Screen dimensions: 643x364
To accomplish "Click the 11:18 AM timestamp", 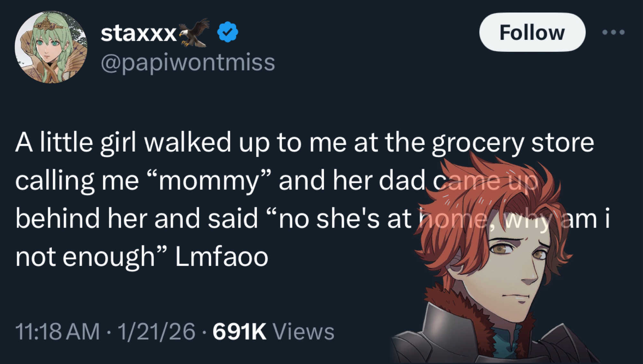I will click(x=58, y=331).
